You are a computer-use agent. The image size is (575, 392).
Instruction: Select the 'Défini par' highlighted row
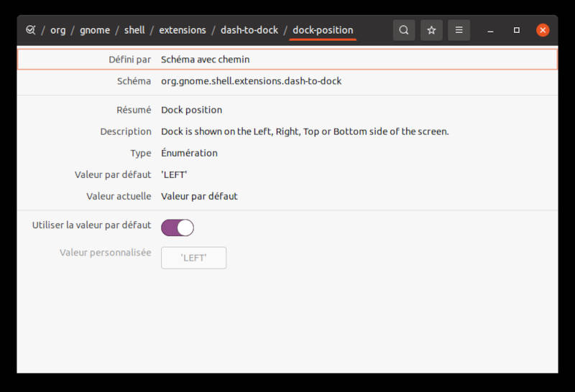[x=287, y=60]
